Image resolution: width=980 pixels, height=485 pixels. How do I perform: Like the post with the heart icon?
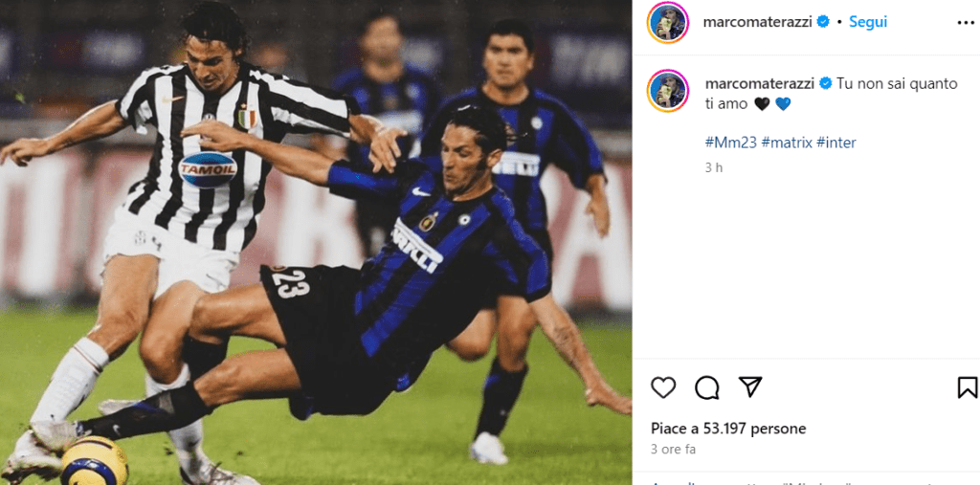(x=663, y=387)
